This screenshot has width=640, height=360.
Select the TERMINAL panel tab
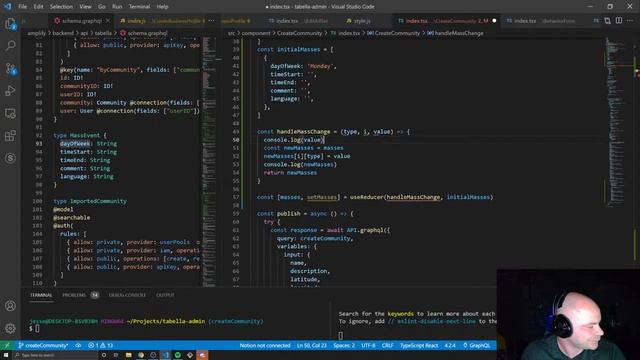[x=41, y=295]
